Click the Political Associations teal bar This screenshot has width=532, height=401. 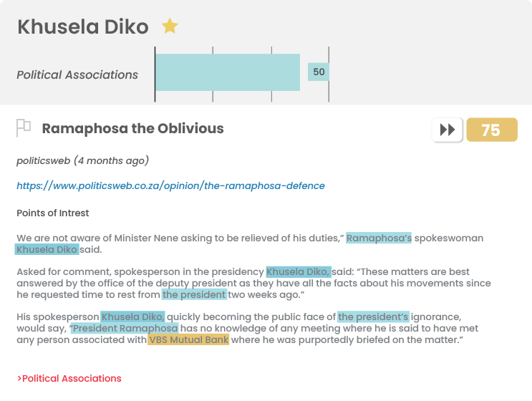(x=227, y=72)
